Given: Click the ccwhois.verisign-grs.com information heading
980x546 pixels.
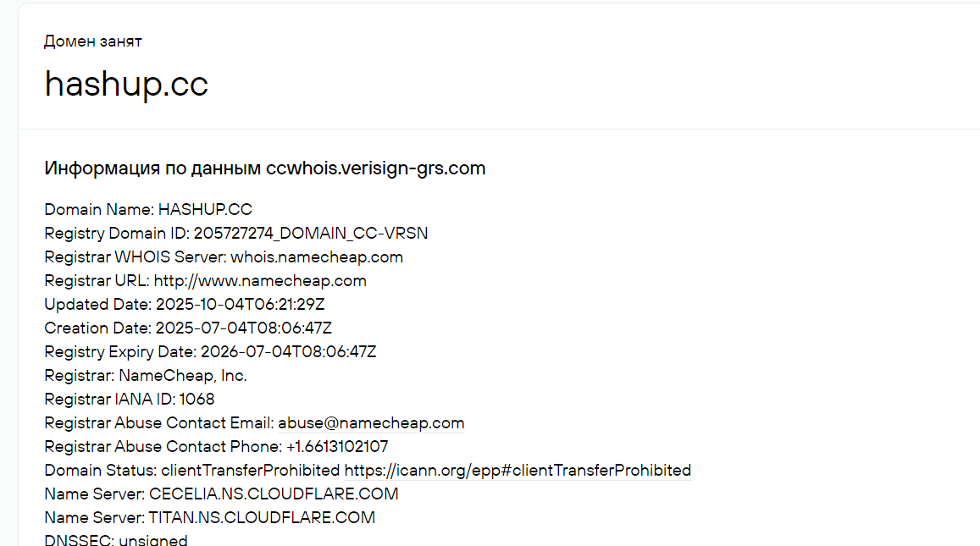Looking at the screenshot, I should click(x=264, y=168).
